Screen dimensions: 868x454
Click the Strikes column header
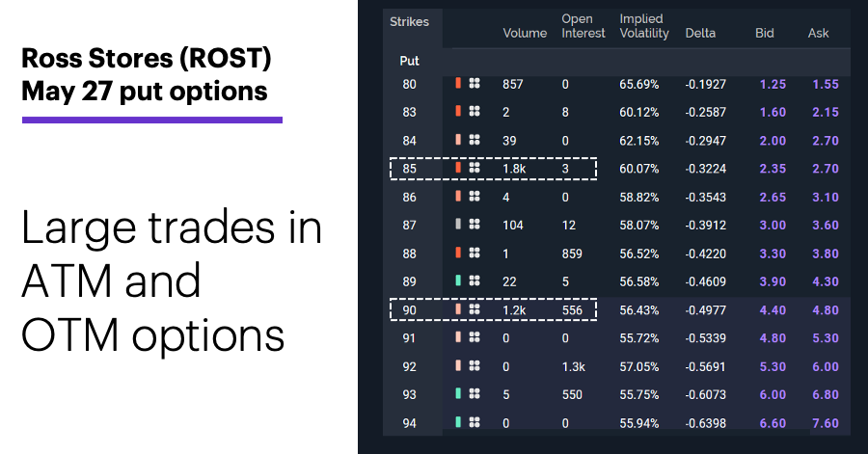point(409,21)
